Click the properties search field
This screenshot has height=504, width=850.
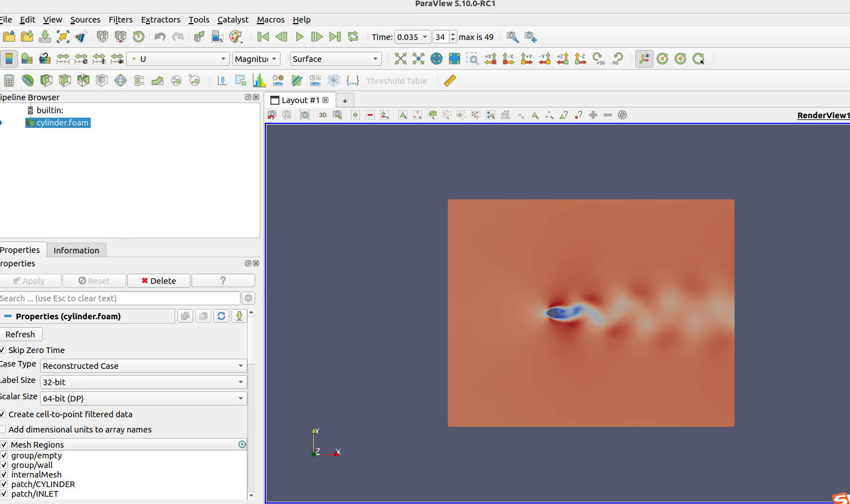pyautogui.click(x=119, y=298)
